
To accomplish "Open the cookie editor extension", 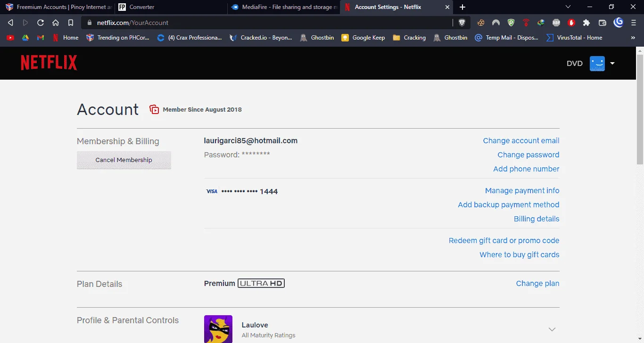I will click(480, 23).
